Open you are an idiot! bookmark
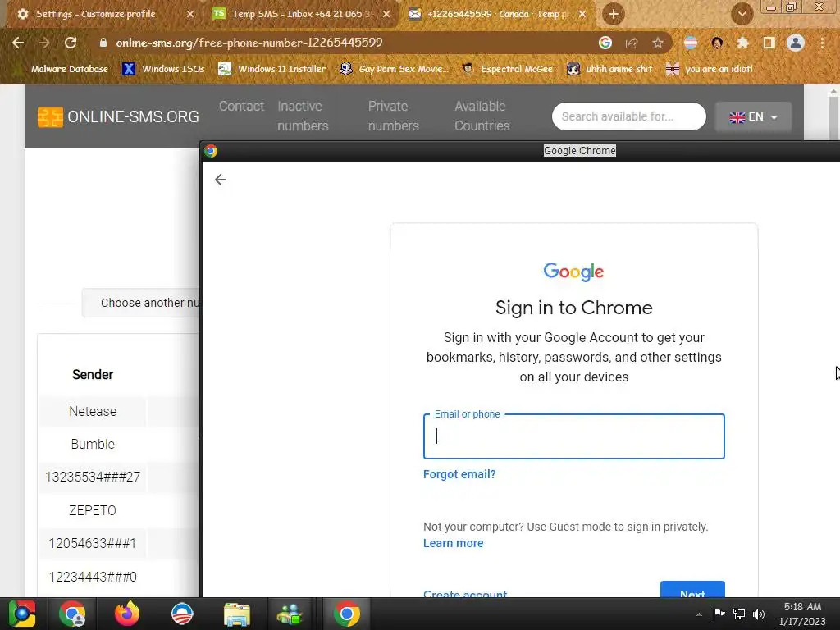This screenshot has height=630, width=840. point(709,69)
